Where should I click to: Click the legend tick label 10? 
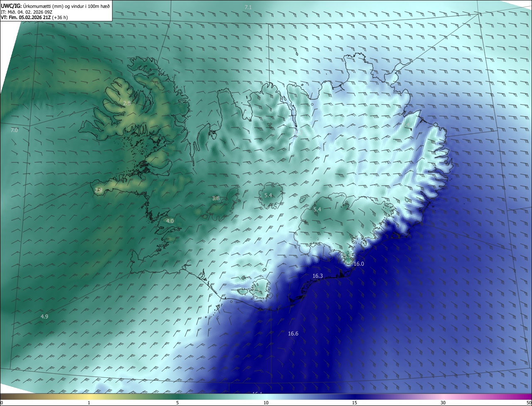pyautogui.click(x=266, y=403)
